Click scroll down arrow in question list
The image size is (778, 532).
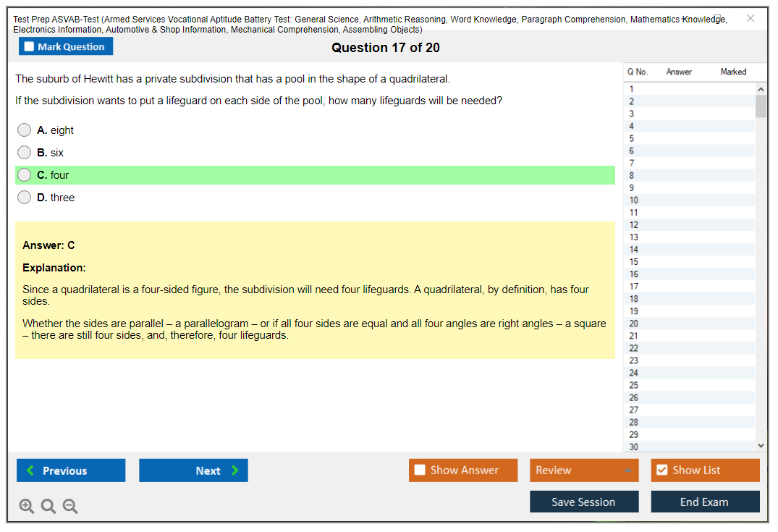[761, 446]
